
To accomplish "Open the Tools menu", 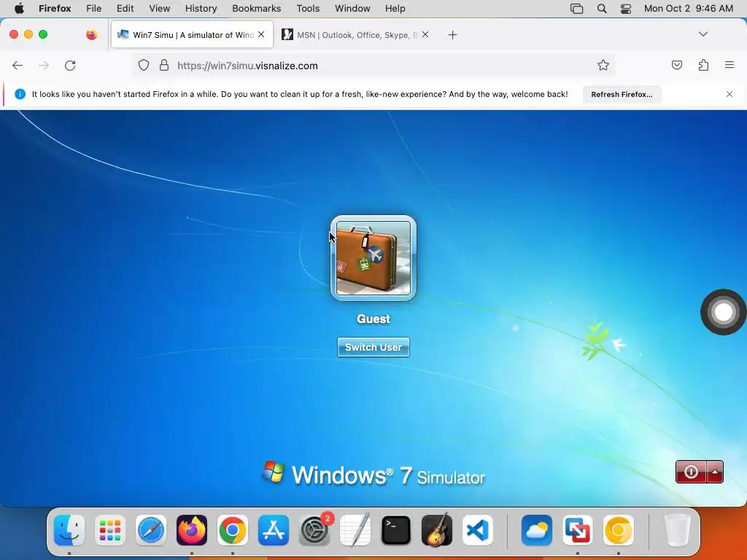I will pyautogui.click(x=309, y=9).
